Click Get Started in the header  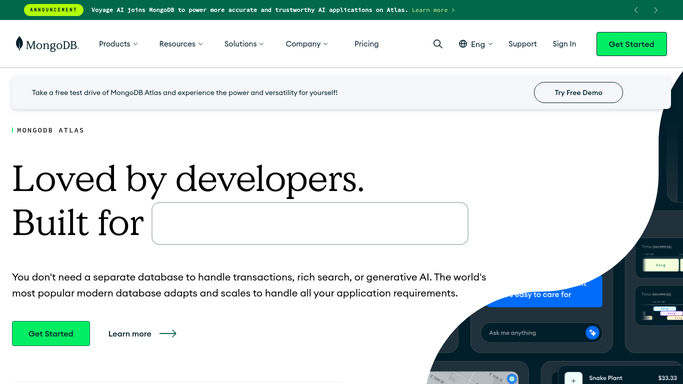coord(631,44)
